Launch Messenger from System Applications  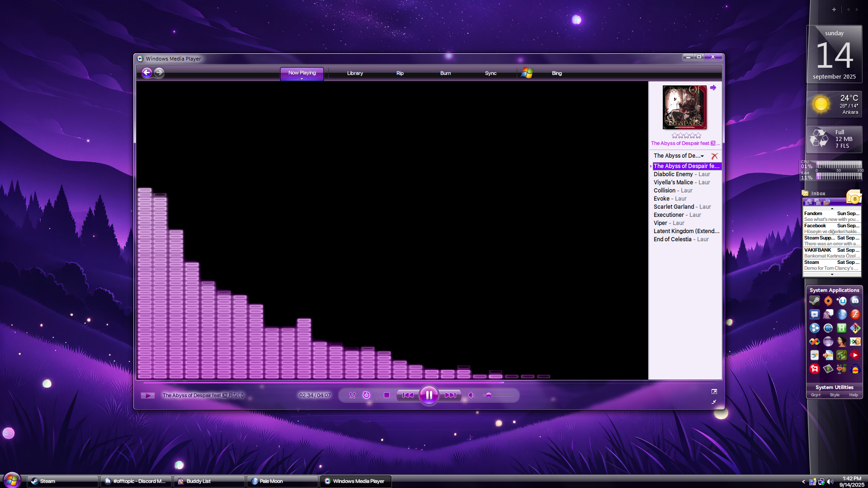(x=814, y=314)
